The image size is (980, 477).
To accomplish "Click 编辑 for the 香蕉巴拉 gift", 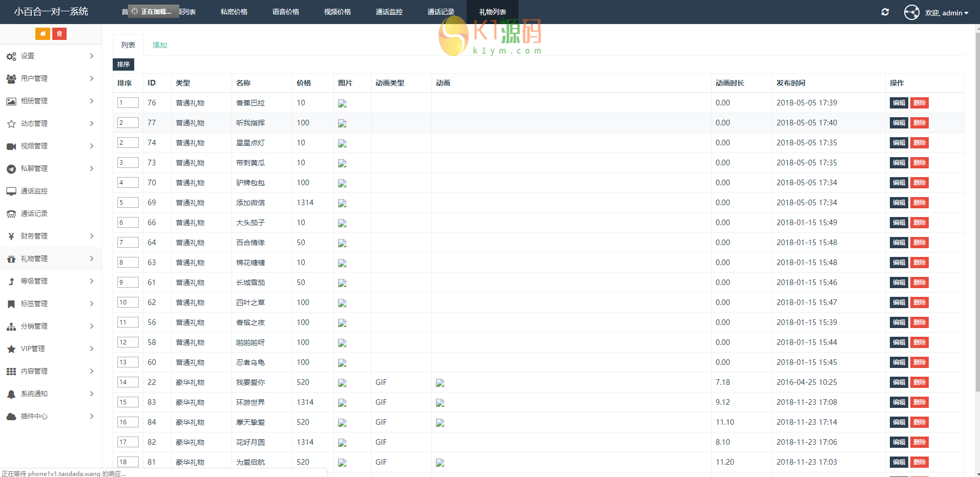I will pyautogui.click(x=899, y=103).
